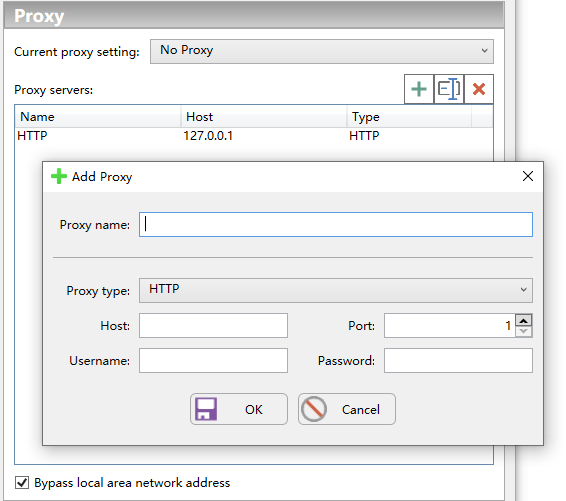Click the Username input field

(213, 360)
